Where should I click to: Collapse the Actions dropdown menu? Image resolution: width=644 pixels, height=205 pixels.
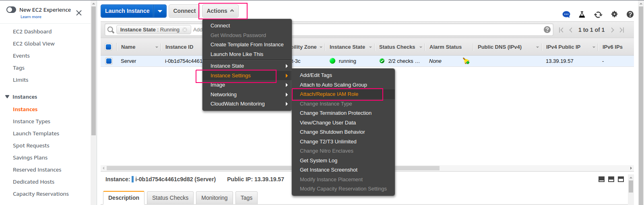click(220, 11)
